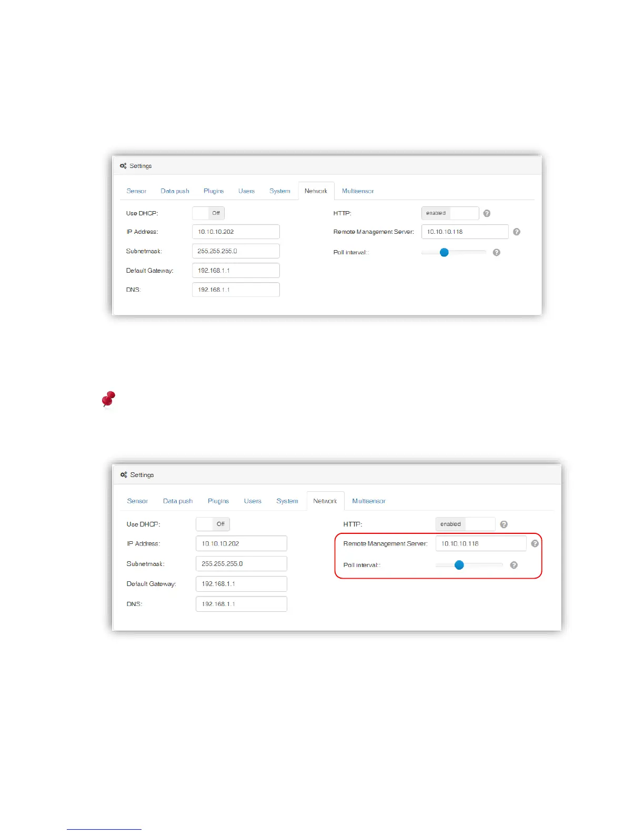Select Network tab in upper Settings panel
The image size is (644, 834).
click(x=316, y=191)
